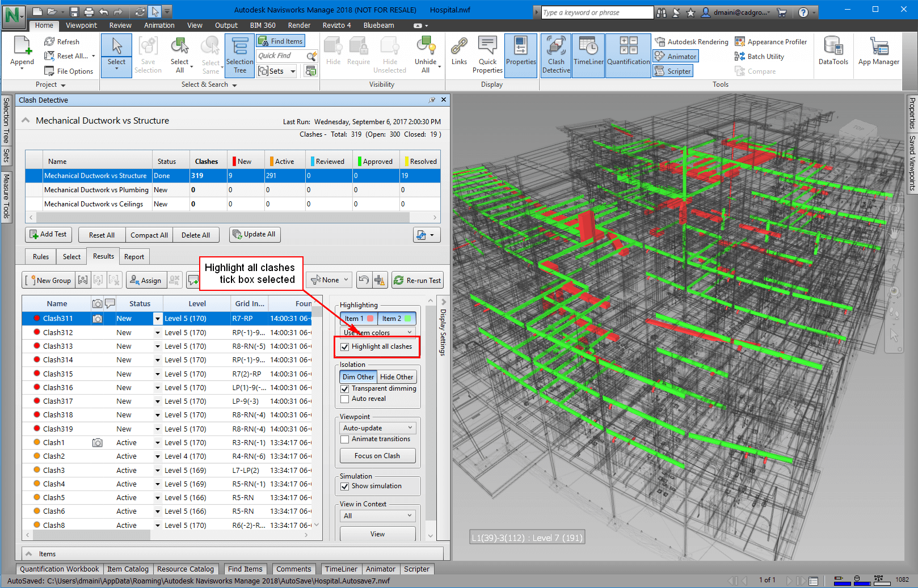
Task: Click the Re-run Test button
Action: coord(418,280)
